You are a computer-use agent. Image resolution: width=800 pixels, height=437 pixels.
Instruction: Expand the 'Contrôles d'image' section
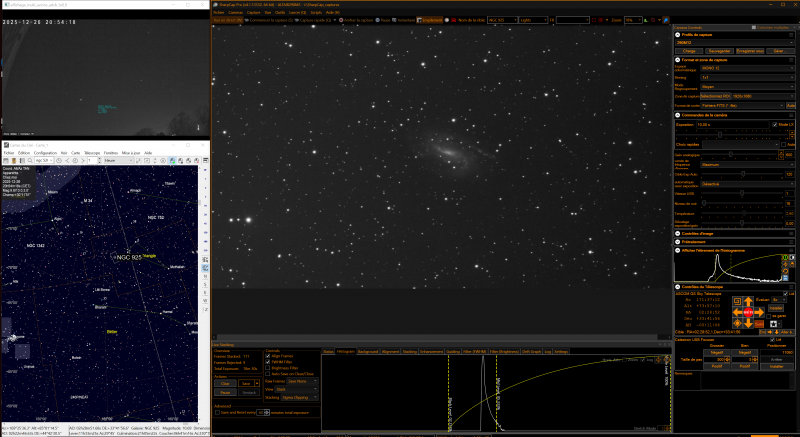pyautogui.click(x=678, y=234)
